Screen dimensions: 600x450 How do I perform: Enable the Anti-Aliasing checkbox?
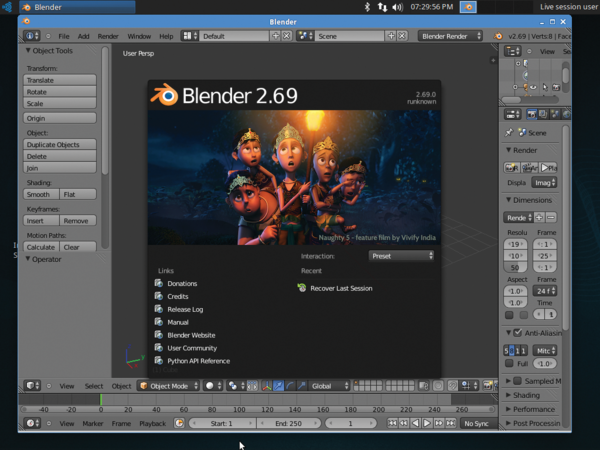(517, 333)
